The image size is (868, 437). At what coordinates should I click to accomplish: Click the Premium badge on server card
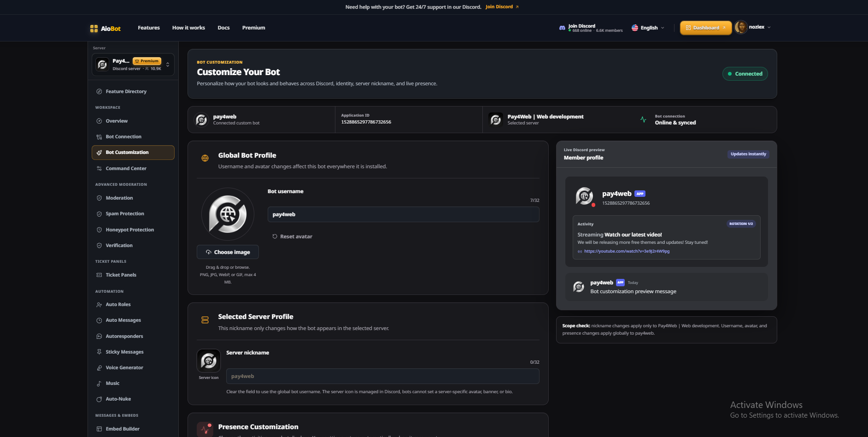(x=147, y=61)
